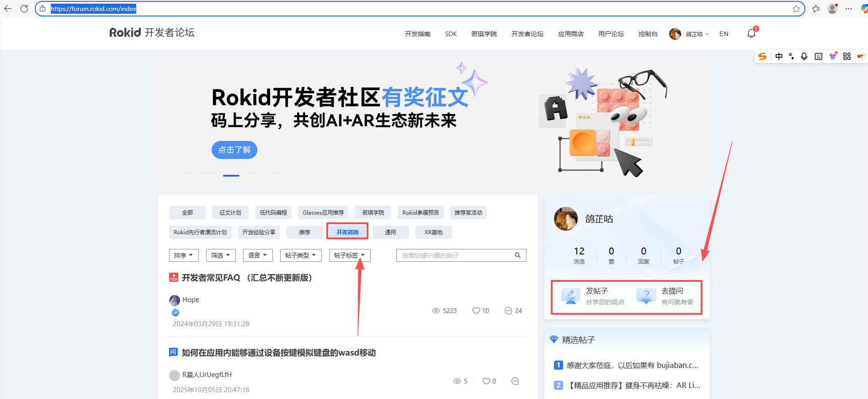The height and width of the screenshot is (399, 868).
Task: Open the Sogou skin shirt icon
Action: click(x=833, y=56)
